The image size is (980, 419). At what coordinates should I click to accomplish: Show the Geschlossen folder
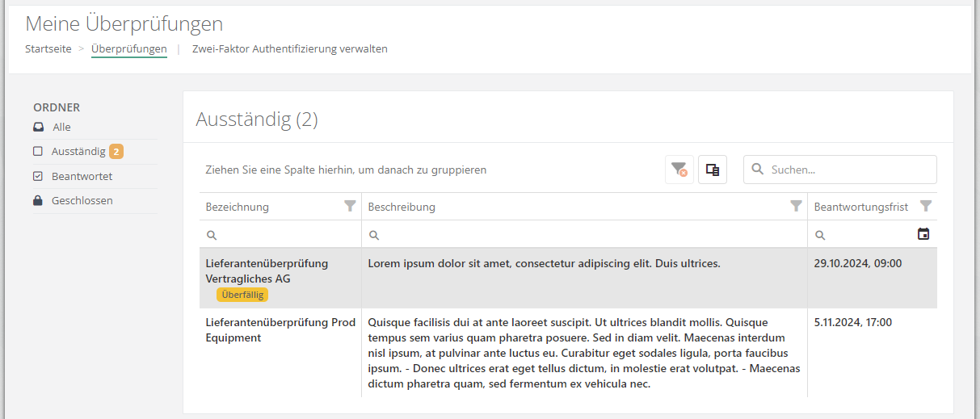pyautogui.click(x=82, y=201)
